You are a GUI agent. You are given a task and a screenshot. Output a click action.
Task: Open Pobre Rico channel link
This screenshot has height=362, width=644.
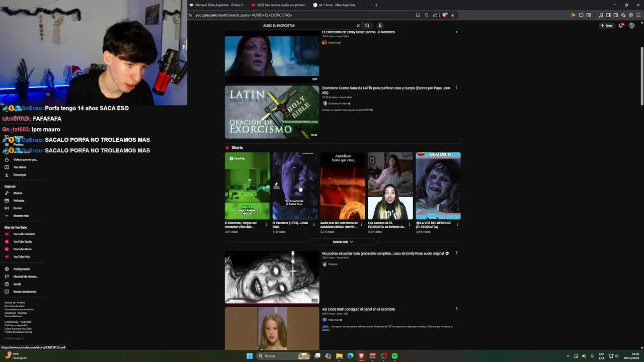point(334,320)
